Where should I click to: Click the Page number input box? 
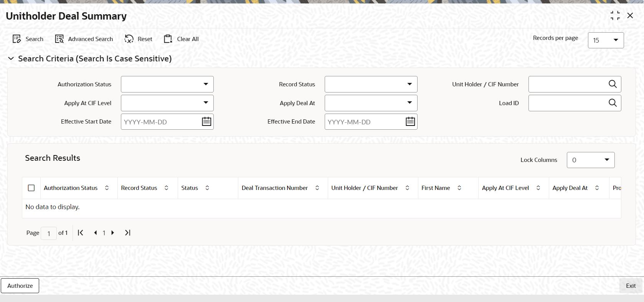pos(49,233)
